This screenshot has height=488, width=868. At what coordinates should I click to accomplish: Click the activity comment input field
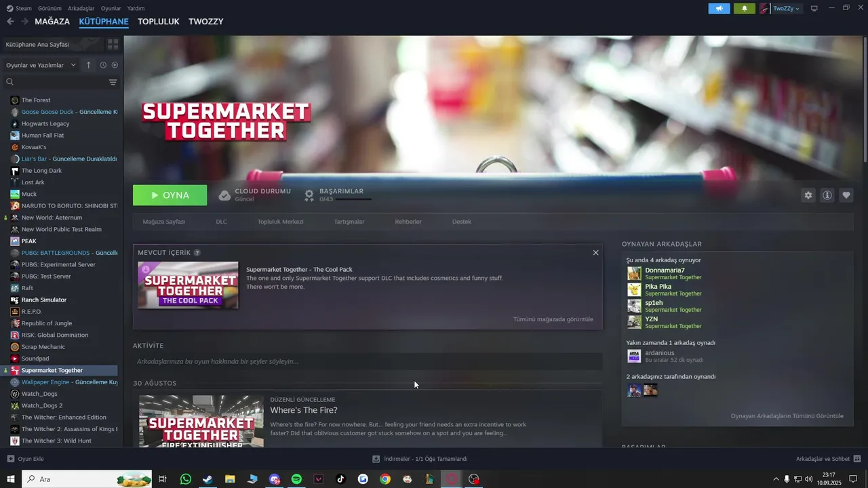(x=368, y=361)
